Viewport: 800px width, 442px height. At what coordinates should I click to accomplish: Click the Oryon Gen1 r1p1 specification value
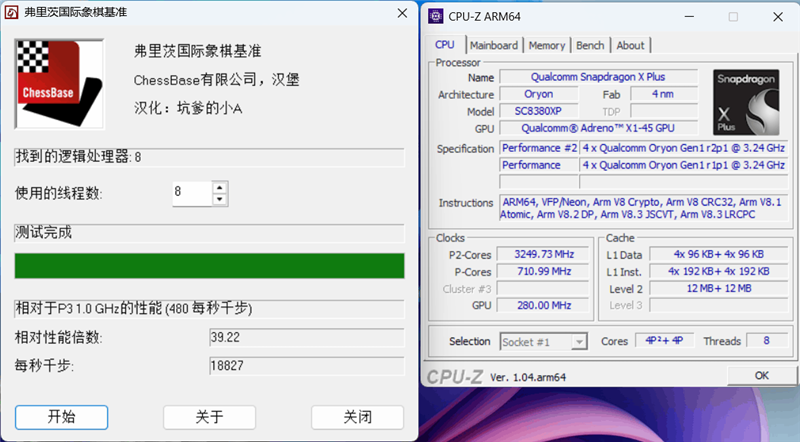coord(684,165)
